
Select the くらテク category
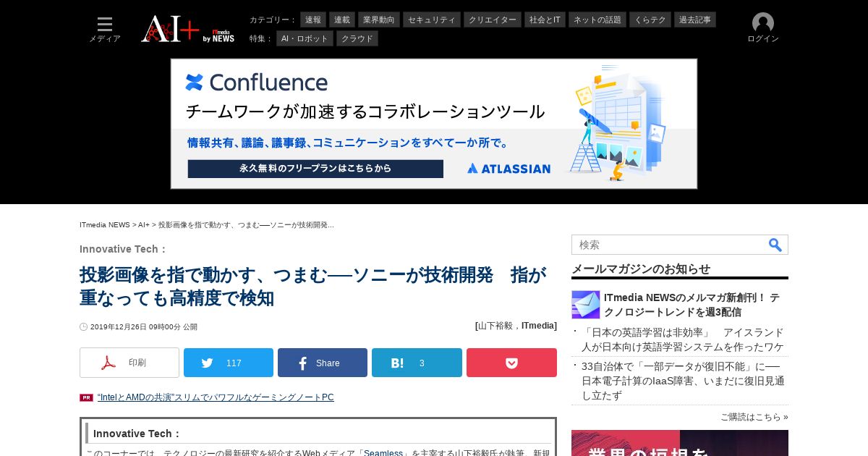[x=651, y=20]
